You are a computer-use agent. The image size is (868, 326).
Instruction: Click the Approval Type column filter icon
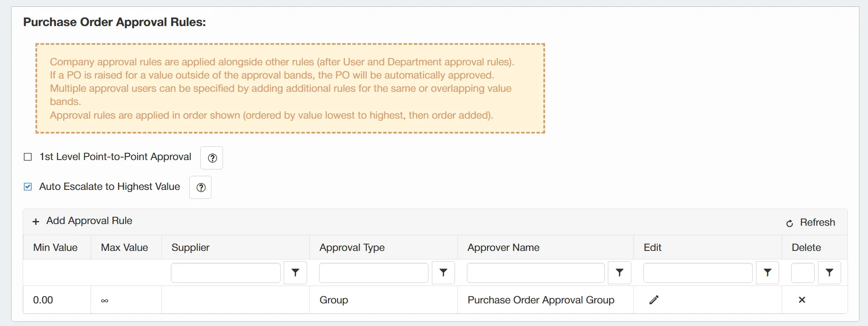click(x=443, y=273)
